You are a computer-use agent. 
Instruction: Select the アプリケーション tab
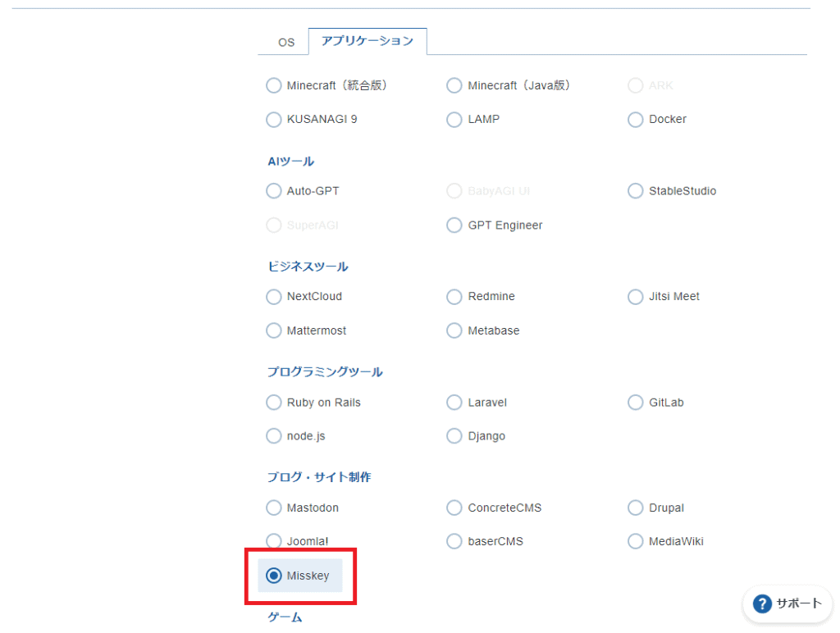click(367, 41)
